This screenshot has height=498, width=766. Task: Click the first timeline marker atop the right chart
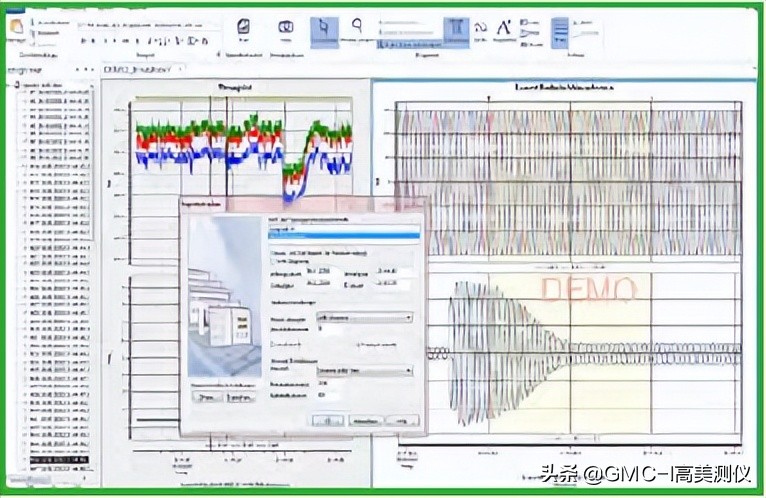[489, 99]
